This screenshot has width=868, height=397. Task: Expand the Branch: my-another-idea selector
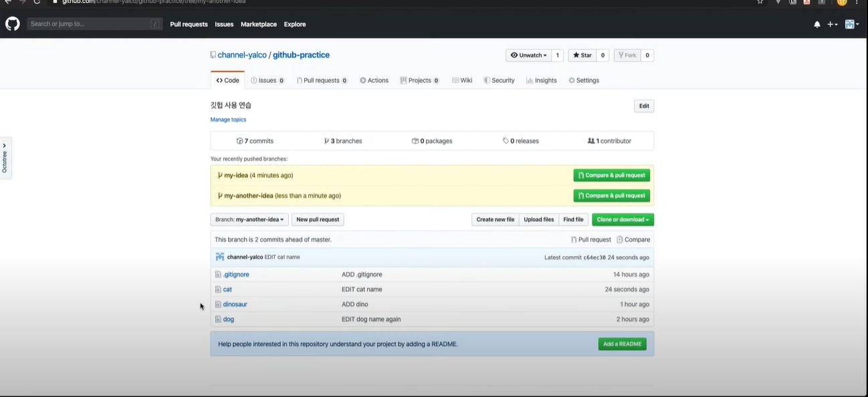249,219
